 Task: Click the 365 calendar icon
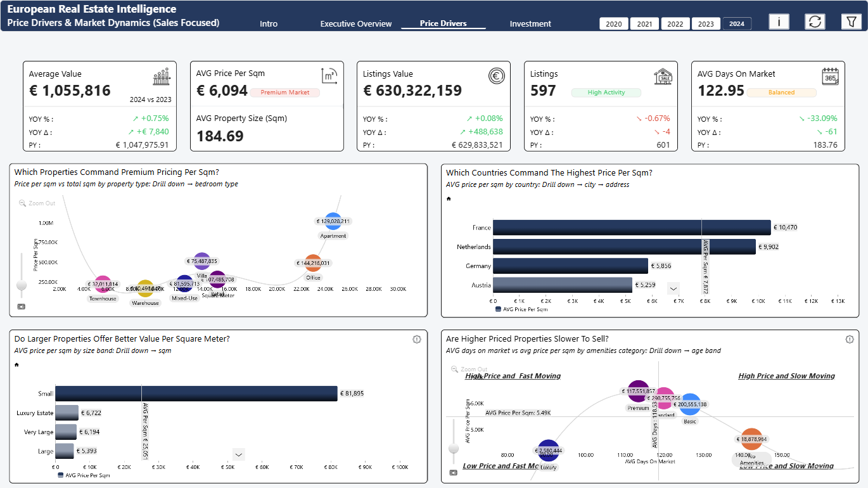click(830, 77)
